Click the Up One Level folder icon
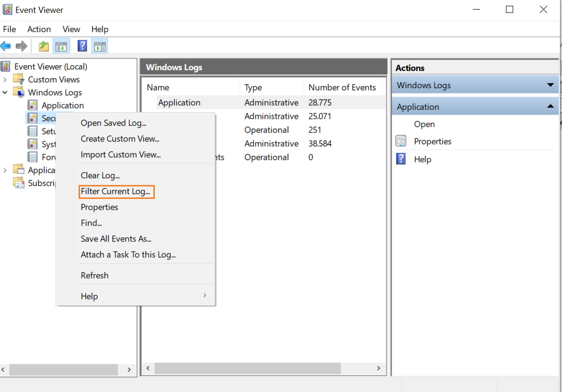 click(x=44, y=46)
